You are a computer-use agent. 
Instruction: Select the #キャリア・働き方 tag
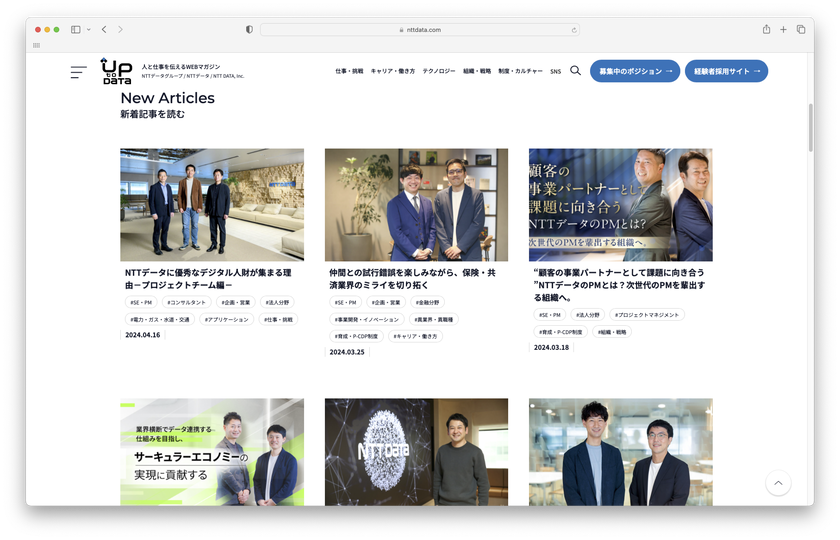415,336
